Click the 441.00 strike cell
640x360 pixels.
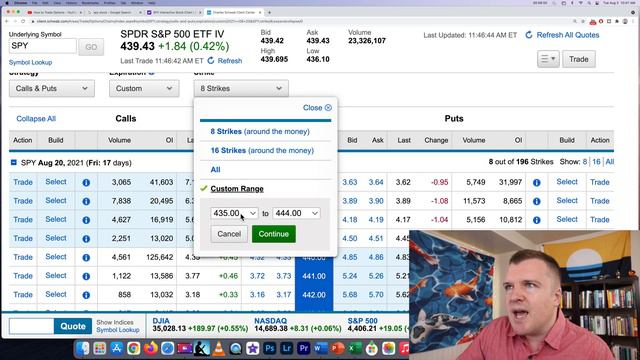pyautogui.click(x=314, y=276)
